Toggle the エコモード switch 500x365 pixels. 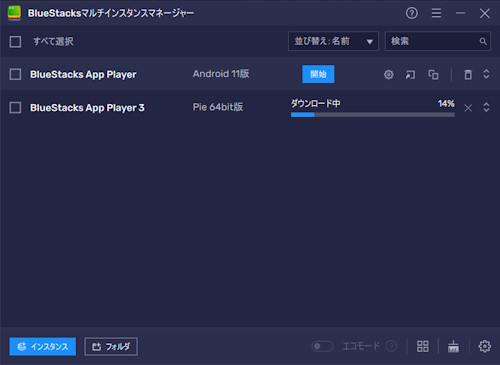tap(322, 346)
